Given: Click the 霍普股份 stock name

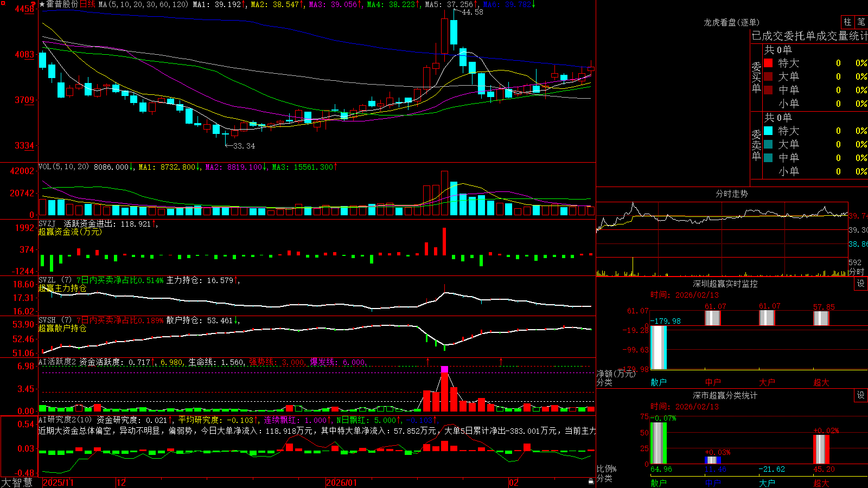Looking at the screenshot, I should (62, 4).
